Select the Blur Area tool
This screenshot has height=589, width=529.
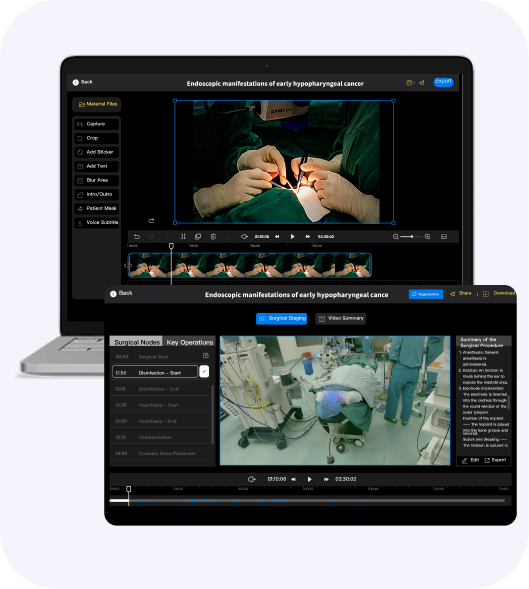tap(97, 180)
